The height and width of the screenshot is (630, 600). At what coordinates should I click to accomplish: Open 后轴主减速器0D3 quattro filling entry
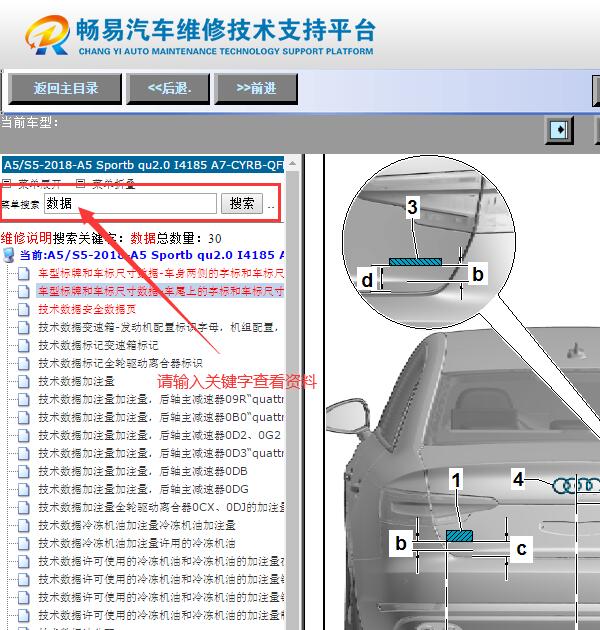click(161, 453)
